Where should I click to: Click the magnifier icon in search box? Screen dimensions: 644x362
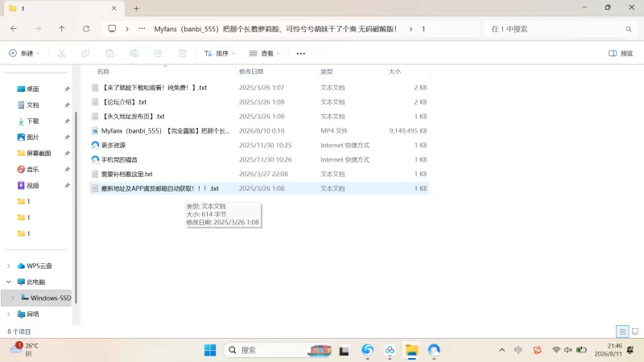tap(629, 29)
